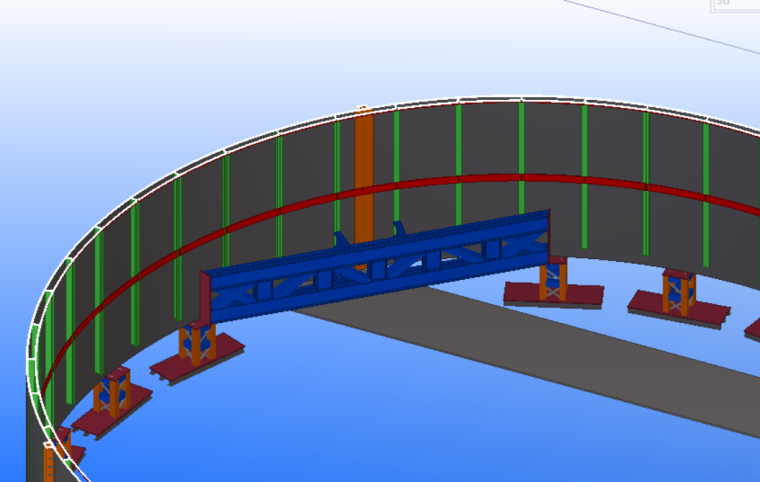The image size is (760, 482).
Task: Select red base plate below truss right end
Action: coord(553,298)
